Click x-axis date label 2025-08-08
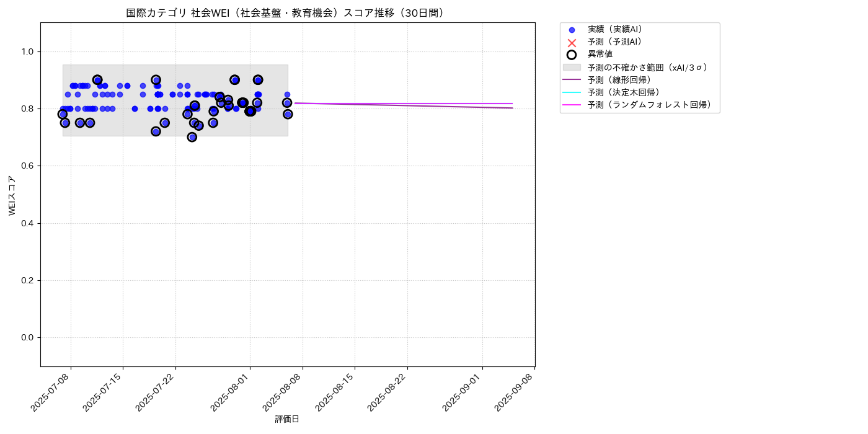Screen dimensions: 868x434 coord(283,392)
